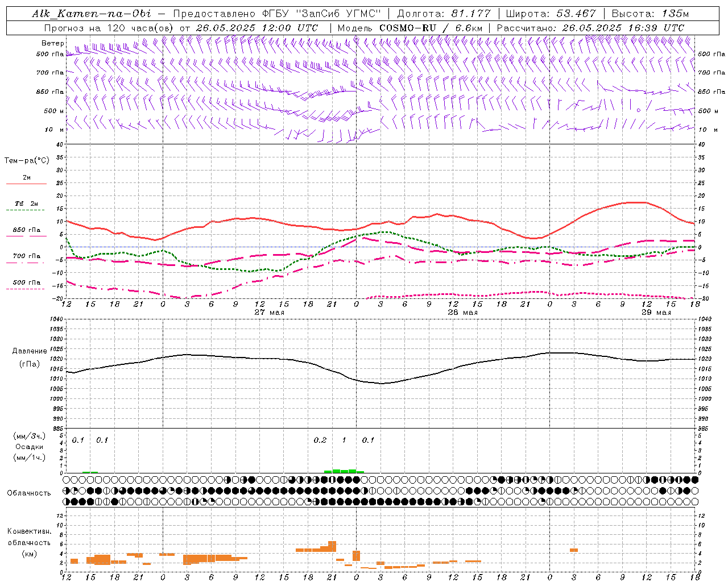Image resolution: width=728 pixels, height=582 pixels.
Task: Click the 0.2 precipitation amount
Action: tap(320, 440)
